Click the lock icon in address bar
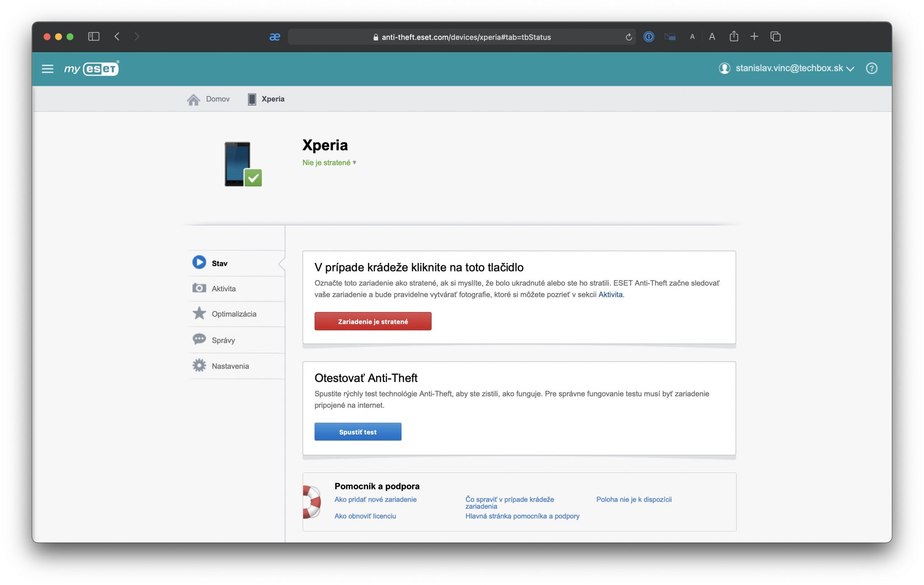This screenshot has height=585, width=924. coord(375,37)
